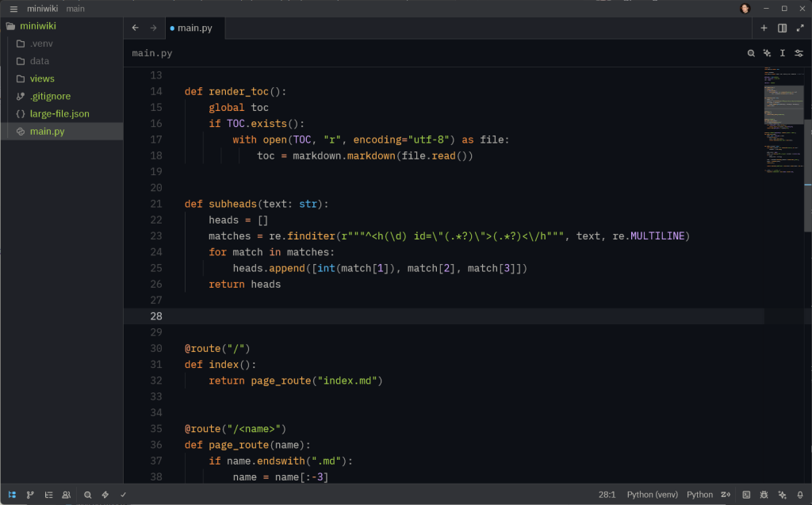Open the project panel from the status bar
The width and height of the screenshot is (812, 505).
tap(12, 494)
